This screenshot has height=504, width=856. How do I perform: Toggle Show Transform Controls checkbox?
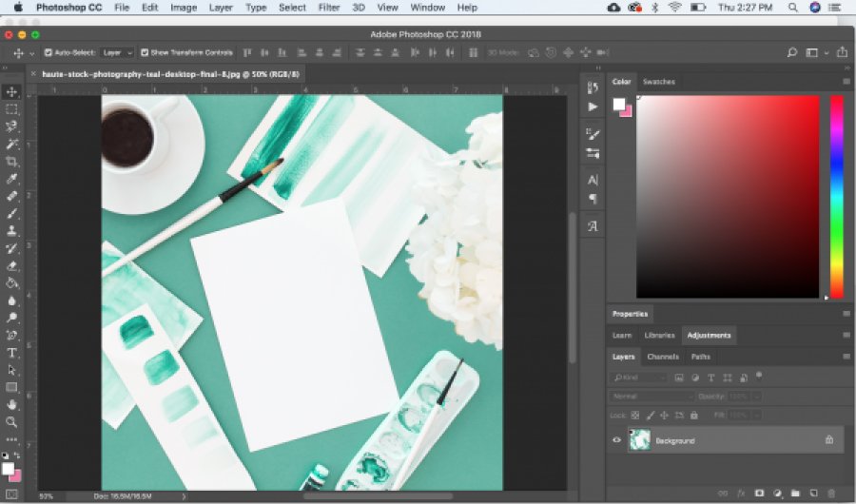pyautogui.click(x=145, y=52)
